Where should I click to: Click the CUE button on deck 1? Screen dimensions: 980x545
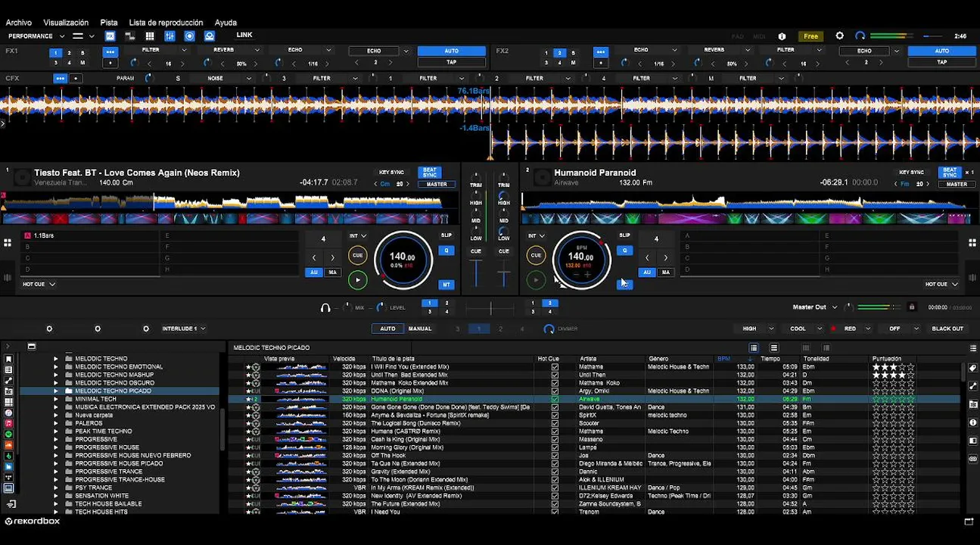(x=357, y=255)
